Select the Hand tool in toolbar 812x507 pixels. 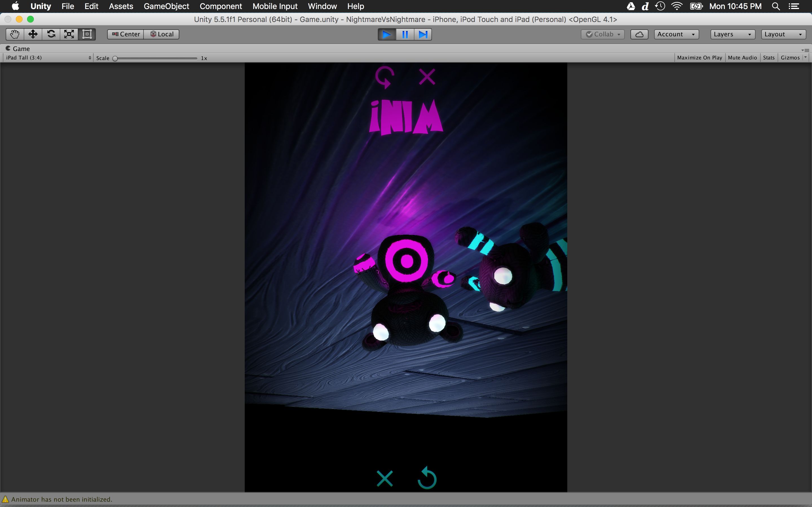[x=15, y=34]
